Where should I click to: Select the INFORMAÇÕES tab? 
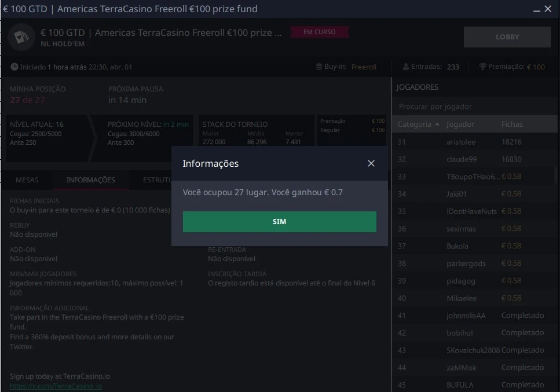pos(90,180)
